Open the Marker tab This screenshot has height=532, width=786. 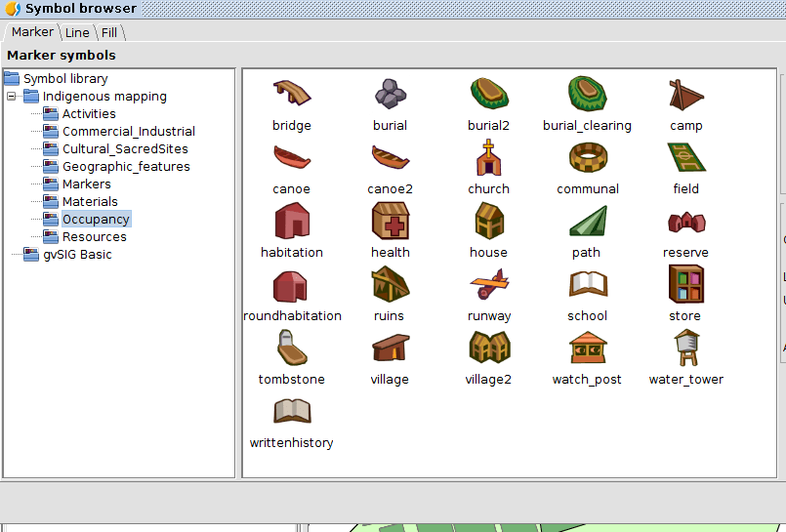[x=32, y=32]
